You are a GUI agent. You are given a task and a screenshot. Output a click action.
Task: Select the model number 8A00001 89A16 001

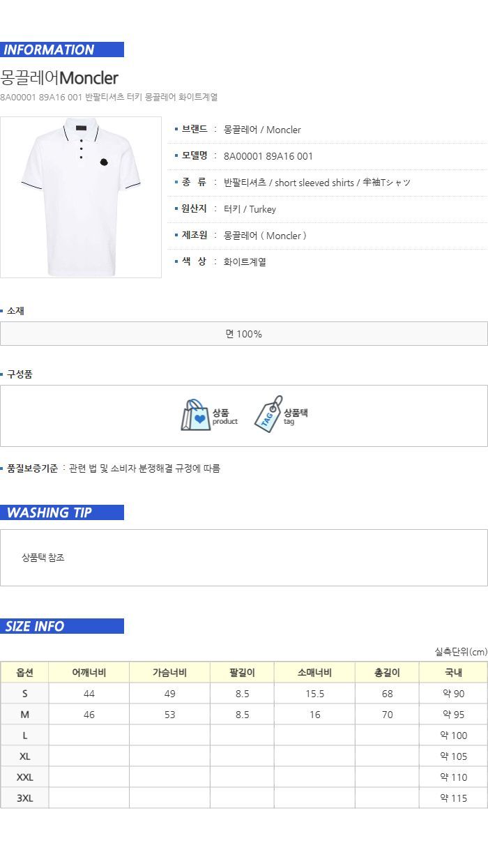point(268,156)
